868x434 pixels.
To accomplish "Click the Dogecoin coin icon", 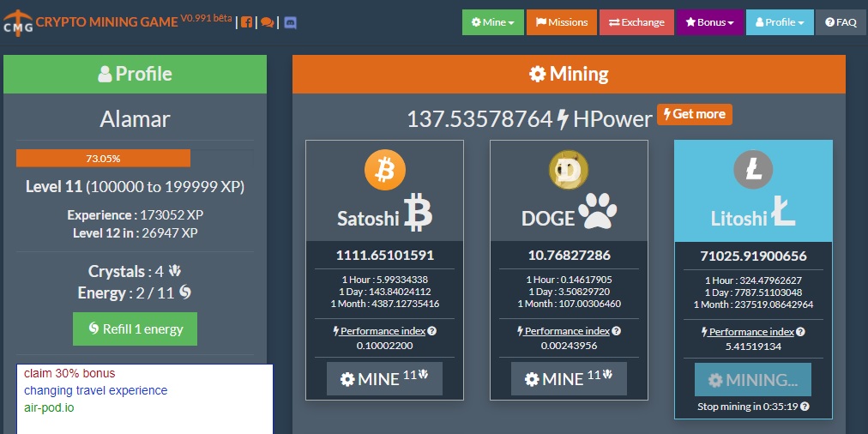I will click(569, 172).
